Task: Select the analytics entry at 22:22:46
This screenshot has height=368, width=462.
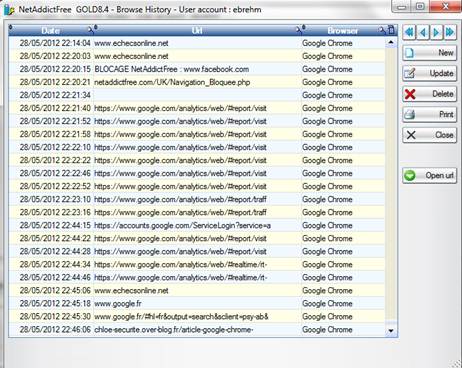Action: tap(197, 173)
